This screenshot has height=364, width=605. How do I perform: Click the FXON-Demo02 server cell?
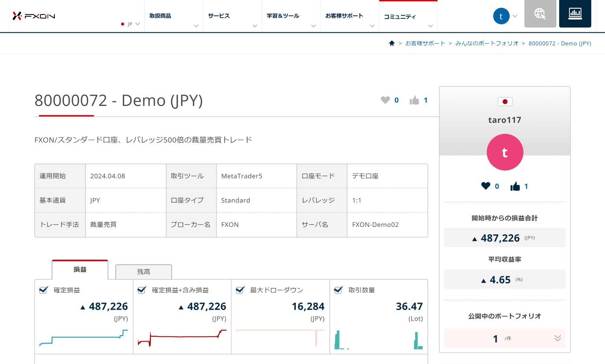(387, 225)
